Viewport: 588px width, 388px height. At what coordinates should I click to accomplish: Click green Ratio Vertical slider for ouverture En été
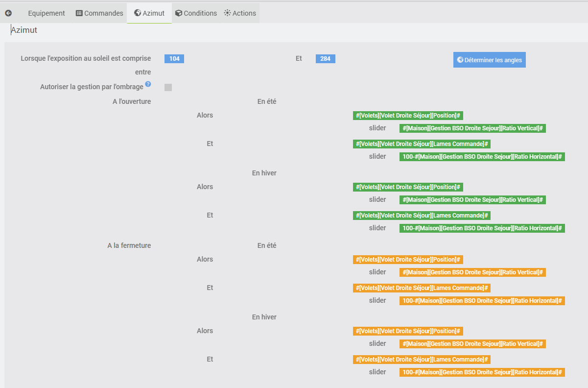pyautogui.click(x=472, y=128)
